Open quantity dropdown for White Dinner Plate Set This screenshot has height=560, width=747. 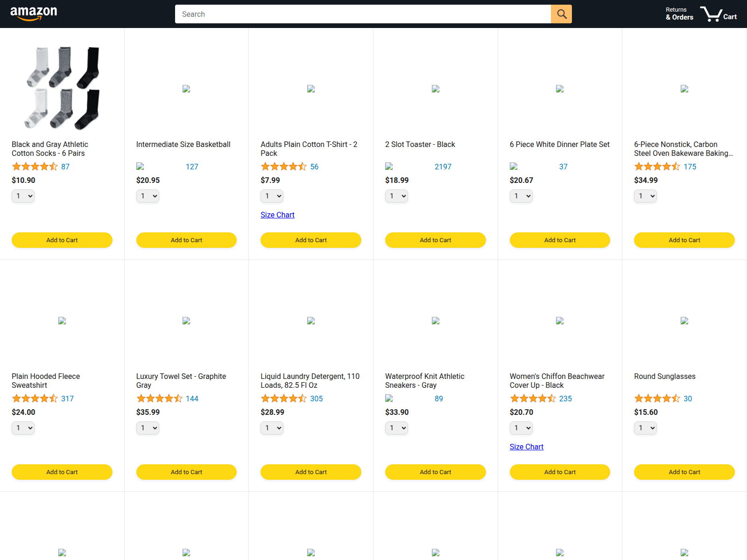521,196
